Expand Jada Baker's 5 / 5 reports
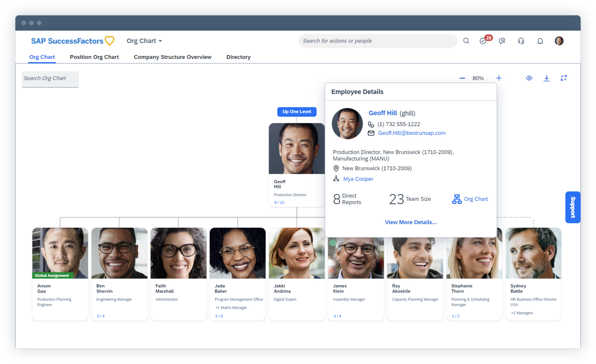 [219, 316]
